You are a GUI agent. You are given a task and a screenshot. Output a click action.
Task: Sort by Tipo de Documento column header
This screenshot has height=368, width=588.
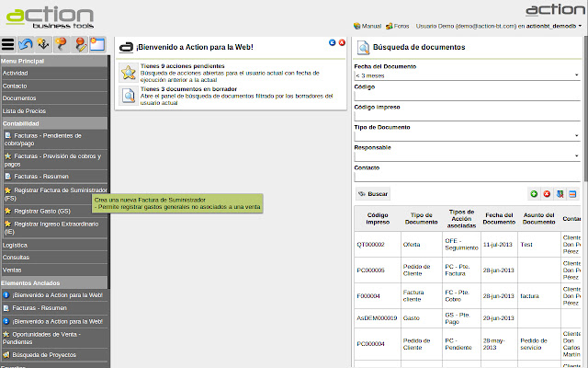tap(421, 219)
